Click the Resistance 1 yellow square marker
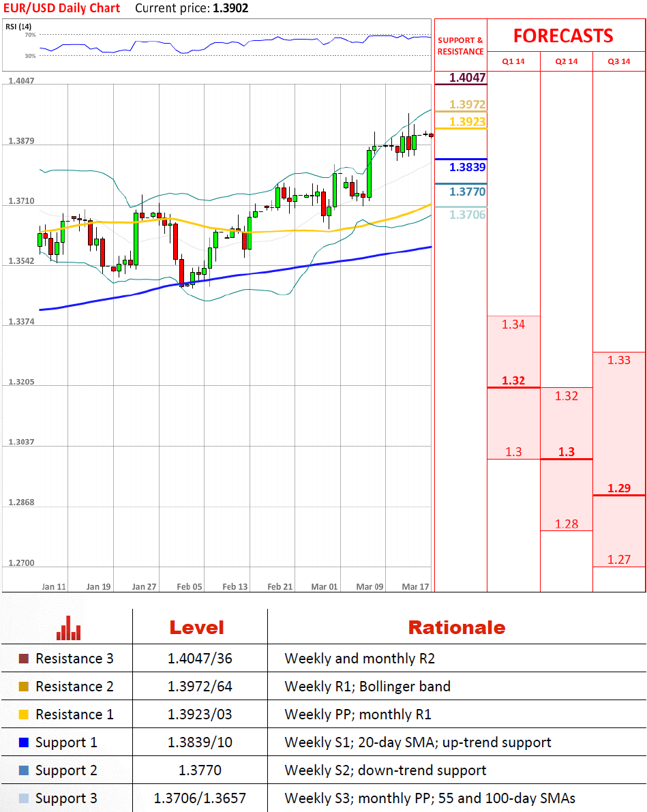This screenshot has width=647, height=812. pos(24,715)
